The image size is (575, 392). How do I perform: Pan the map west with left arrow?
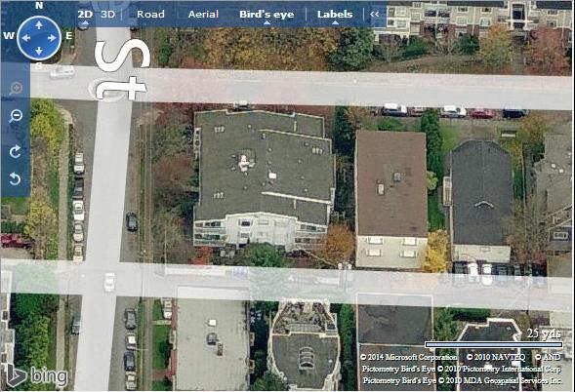click(25, 38)
